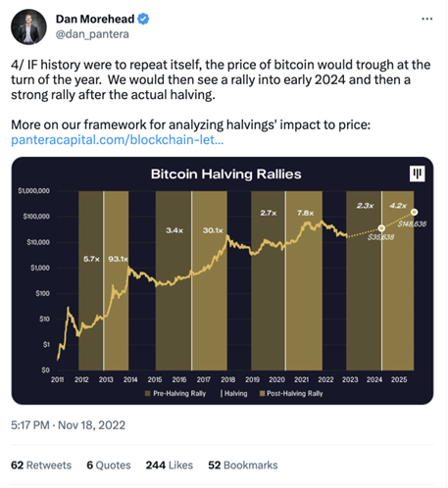Viewport: 448px width, 488px height.
Task: Open the panteracapital.com blockchain letter link
Action: [118, 140]
